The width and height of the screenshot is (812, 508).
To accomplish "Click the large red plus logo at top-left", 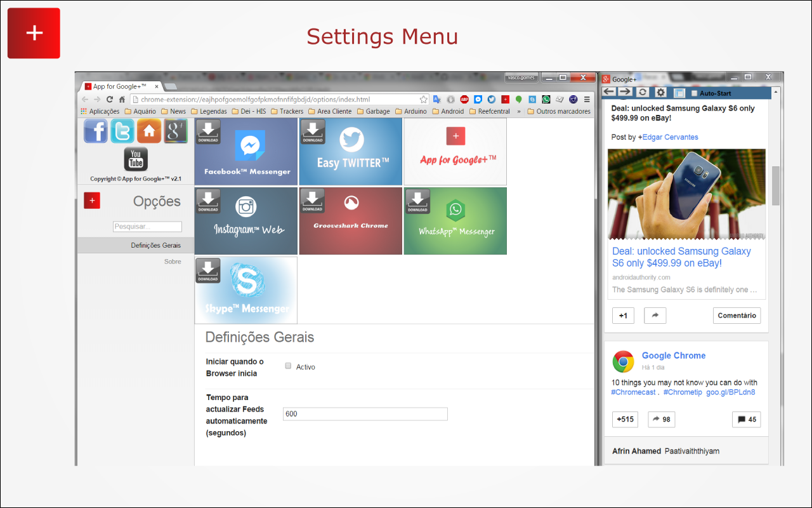I will [x=34, y=33].
